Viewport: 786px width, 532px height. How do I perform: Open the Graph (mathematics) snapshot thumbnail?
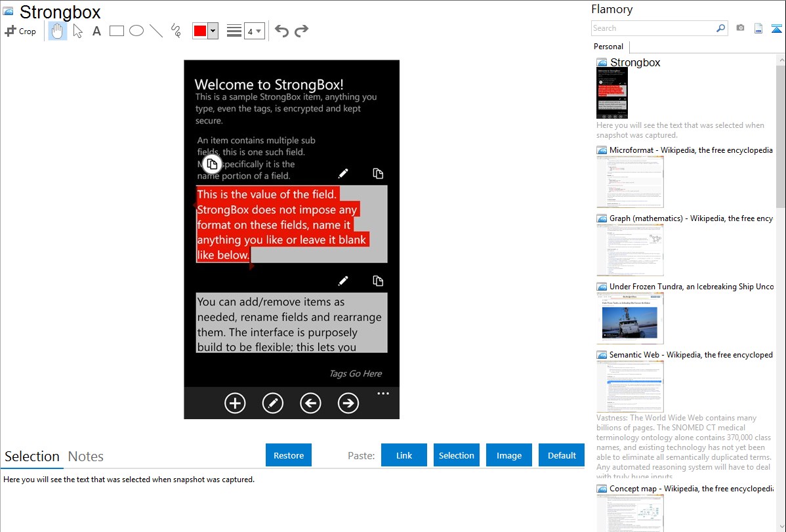click(630, 250)
